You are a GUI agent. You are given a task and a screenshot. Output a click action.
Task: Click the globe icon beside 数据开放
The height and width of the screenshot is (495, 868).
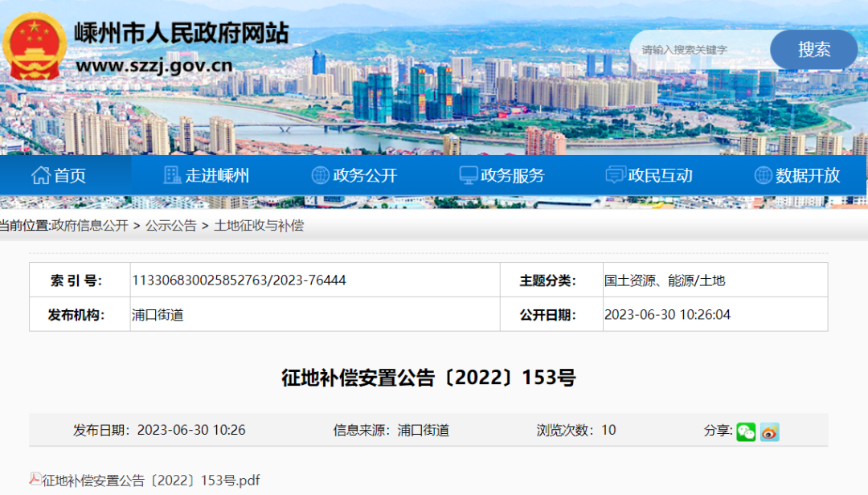point(763,175)
